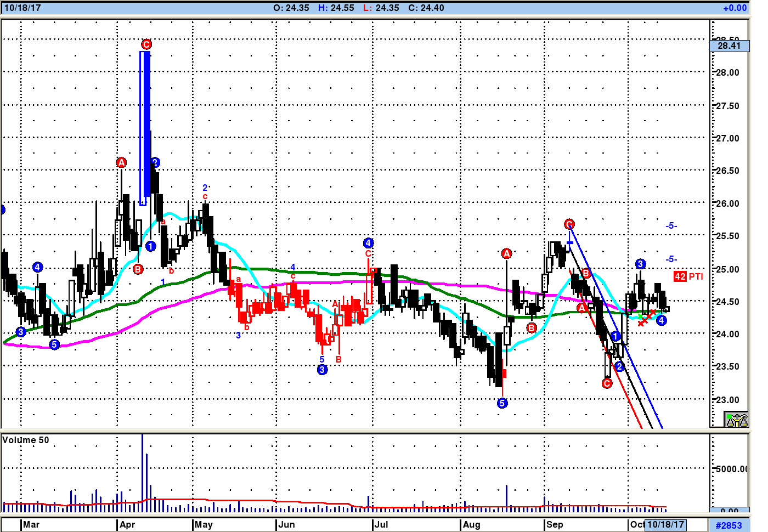Screen dimensions: 768x532
Task: Click the +0.00 change value in the header
Action: 735,8
